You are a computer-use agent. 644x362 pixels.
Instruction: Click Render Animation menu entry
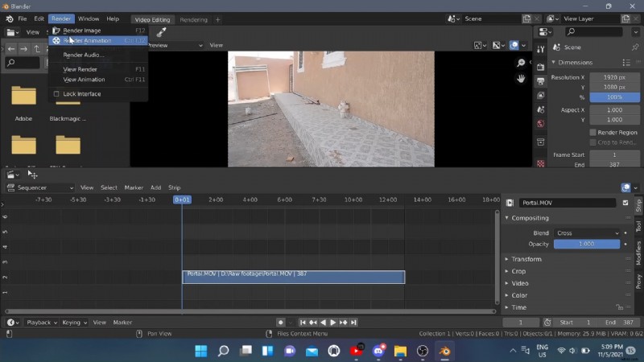pyautogui.click(x=97, y=40)
